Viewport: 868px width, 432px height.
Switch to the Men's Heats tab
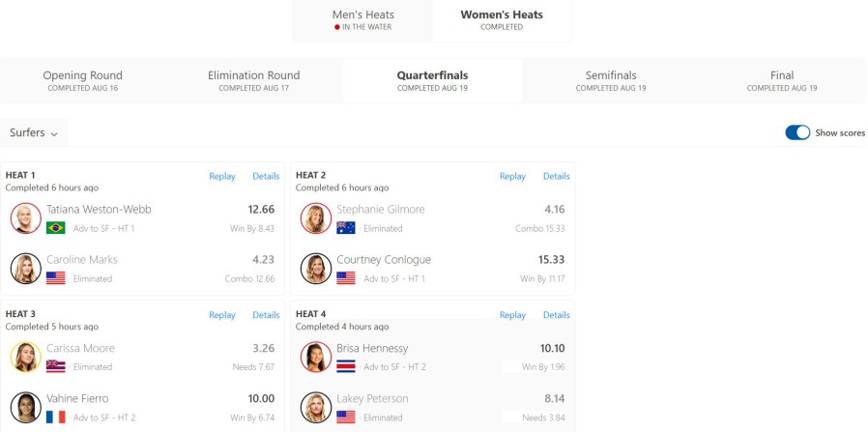pyautogui.click(x=362, y=20)
